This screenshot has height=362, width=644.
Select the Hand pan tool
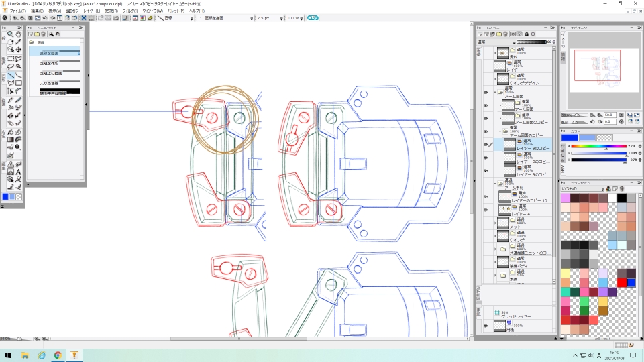coord(19,34)
